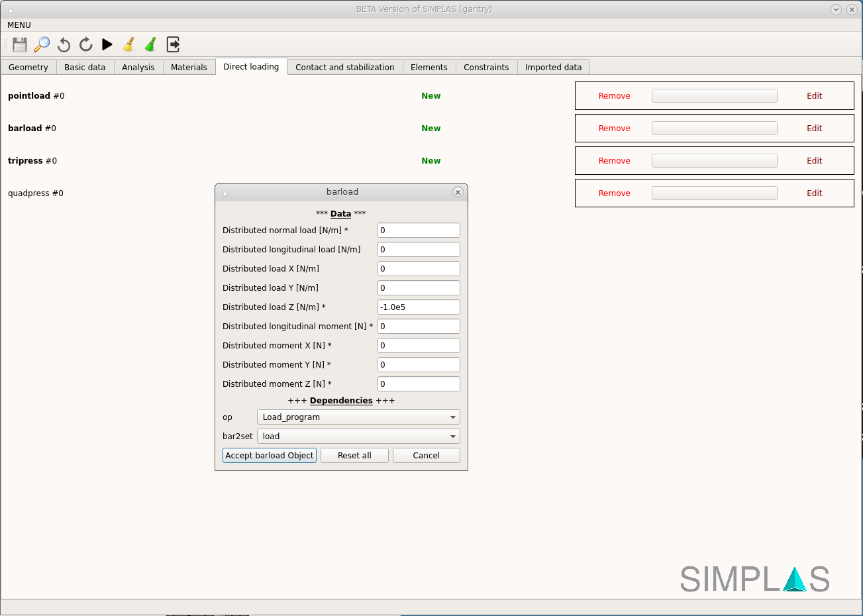863x616 pixels.
Task: Click the exit door arrow icon
Action: coord(173,44)
